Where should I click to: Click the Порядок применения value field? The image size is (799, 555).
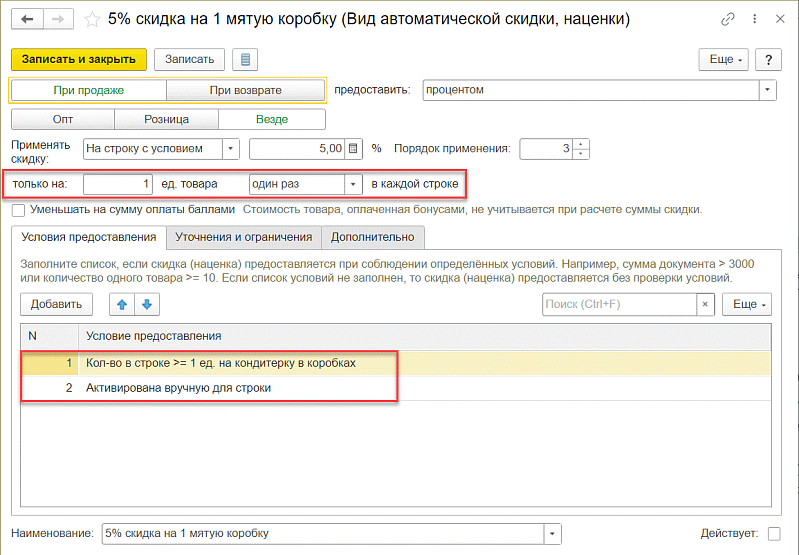coord(546,149)
